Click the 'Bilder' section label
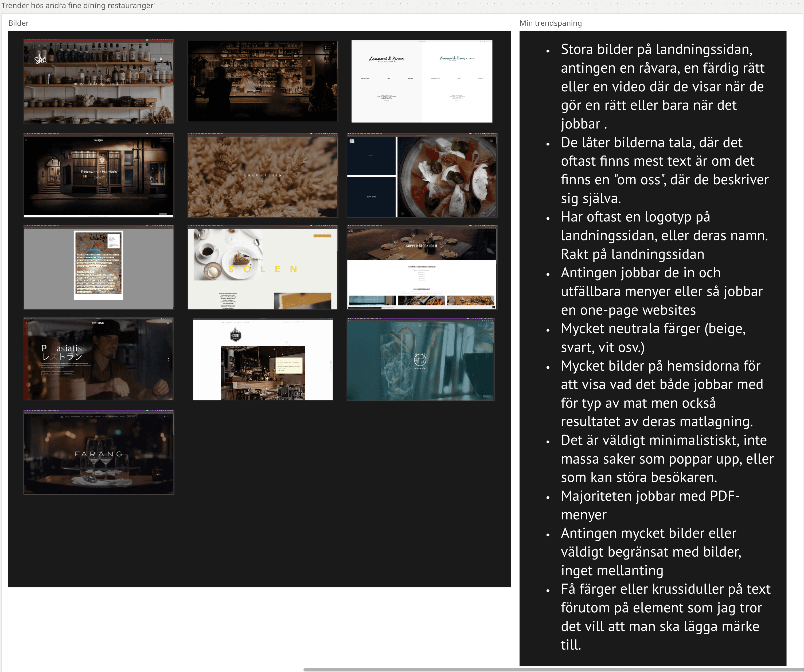This screenshot has height=672, width=804. point(18,23)
